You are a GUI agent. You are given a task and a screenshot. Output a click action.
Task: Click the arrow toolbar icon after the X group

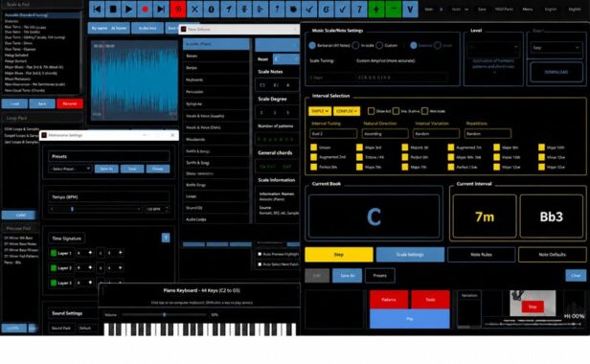(228, 9)
